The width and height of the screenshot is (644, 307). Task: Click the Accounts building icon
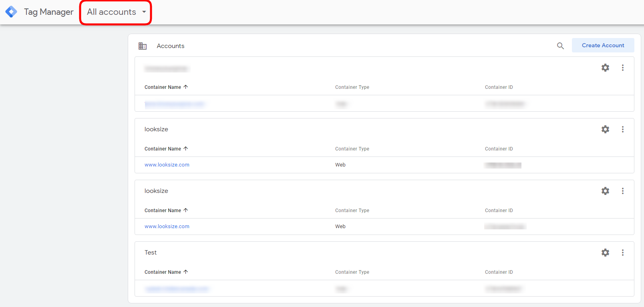(x=143, y=46)
